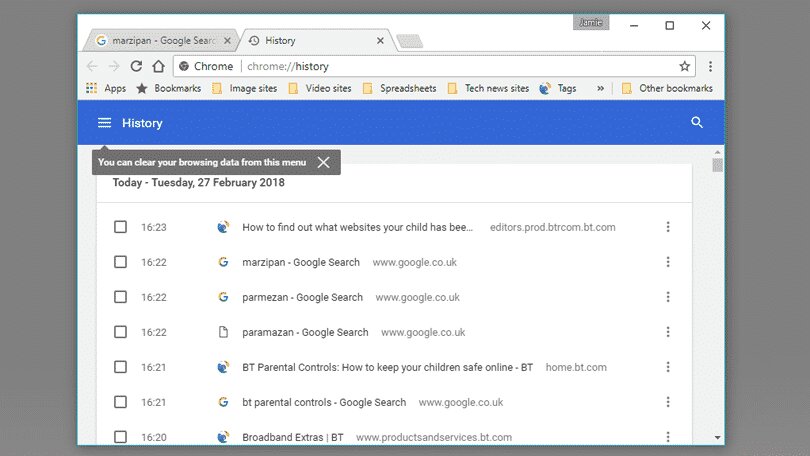Open the parmezan - Google Search link

click(x=302, y=297)
